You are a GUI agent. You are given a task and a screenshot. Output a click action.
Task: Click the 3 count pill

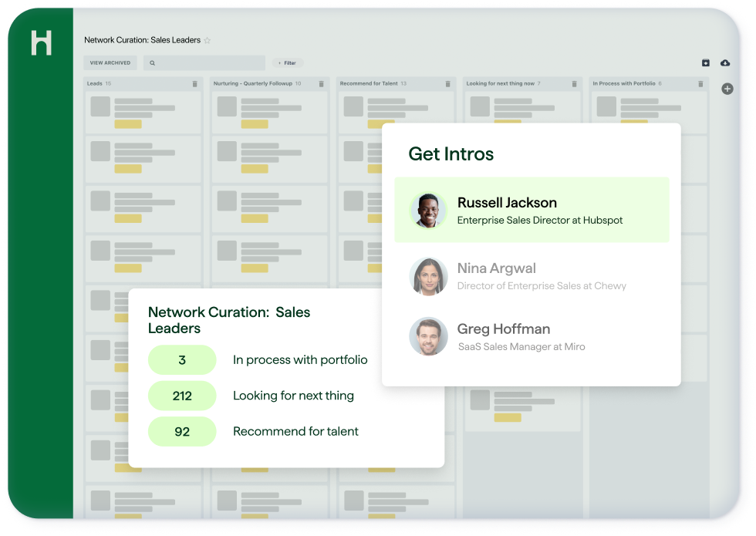click(182, 360)
